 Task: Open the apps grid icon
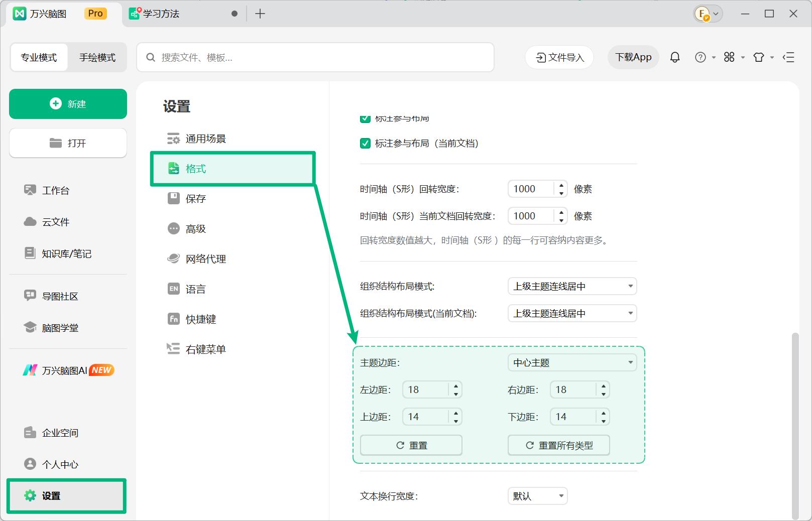[x=729, y=57]
